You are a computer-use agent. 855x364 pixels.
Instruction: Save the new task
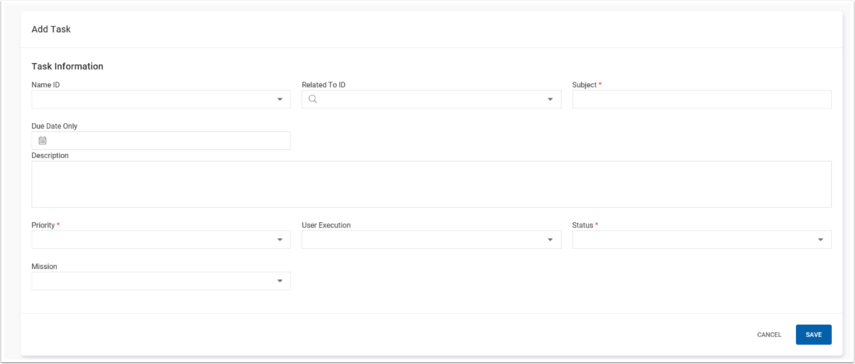click(814, 335)
